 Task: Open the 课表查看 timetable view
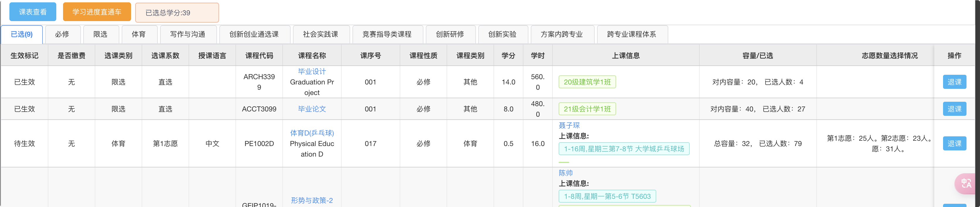tap(33, 12)
